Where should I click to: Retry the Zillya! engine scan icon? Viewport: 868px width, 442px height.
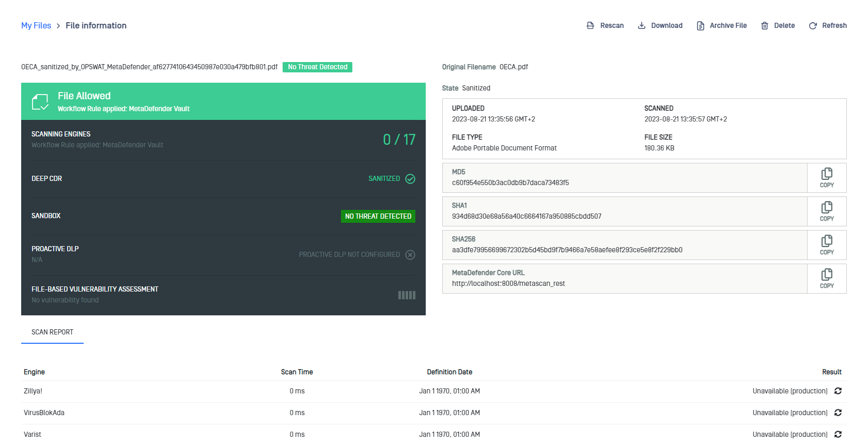point(838,391)
